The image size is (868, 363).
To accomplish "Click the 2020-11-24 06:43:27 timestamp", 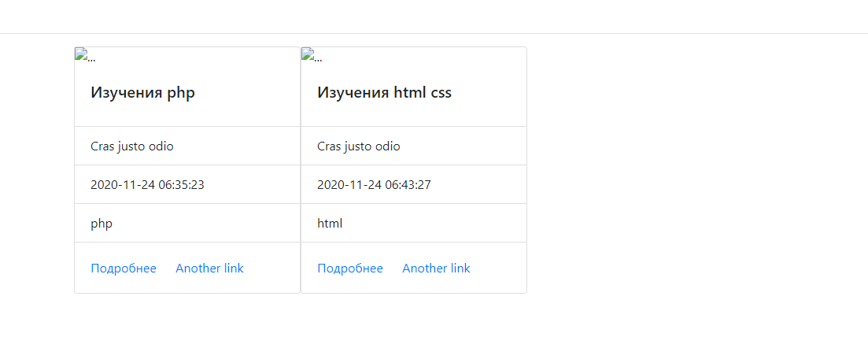I will tap(374, 185).
